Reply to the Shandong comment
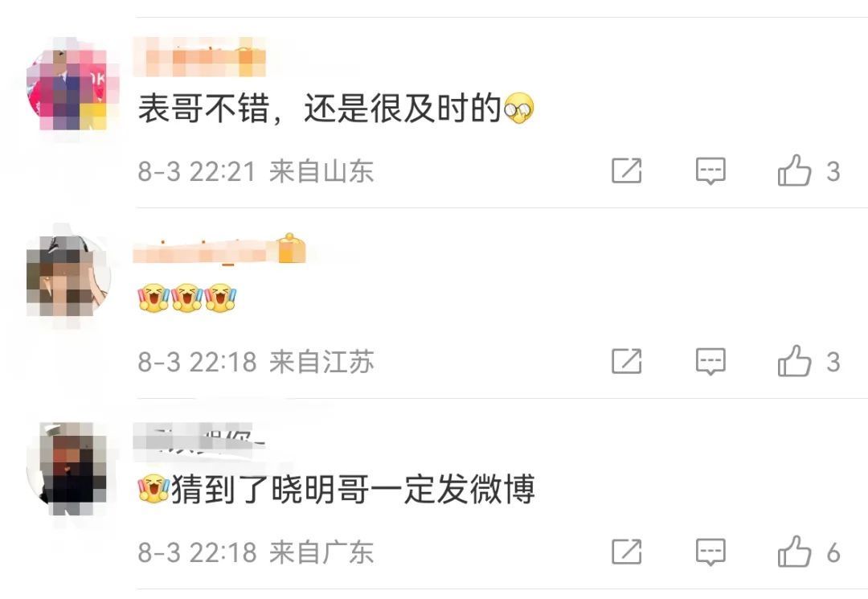The image size is (868, 599). pyautogui.click(x=710, y=170)
